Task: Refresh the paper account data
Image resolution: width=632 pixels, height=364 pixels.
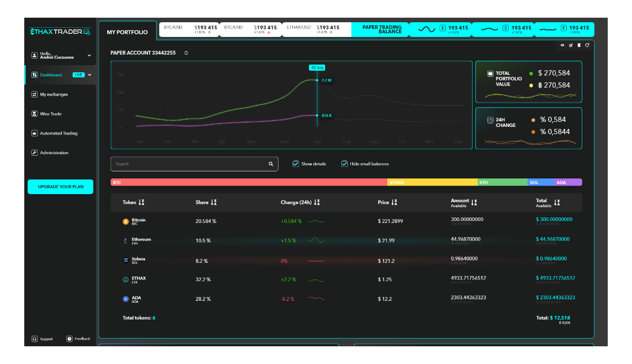Action: (x=587, y=45)
